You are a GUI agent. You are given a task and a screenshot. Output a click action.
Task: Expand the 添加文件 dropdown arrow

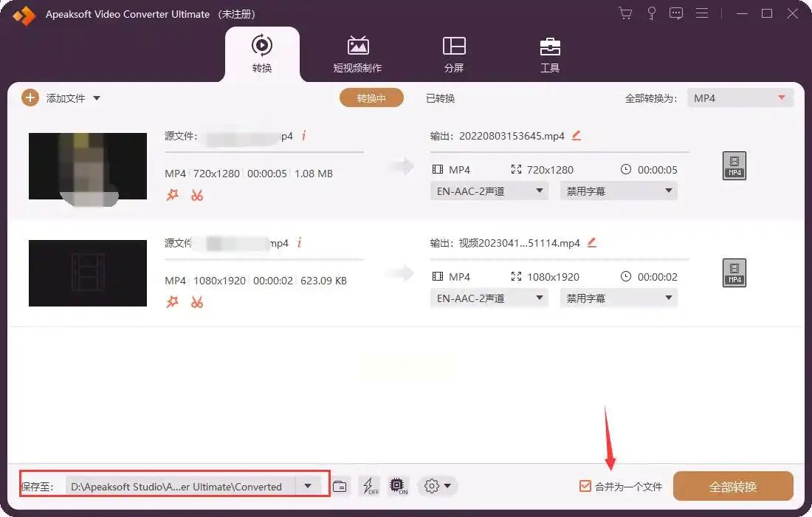(97, 98)
